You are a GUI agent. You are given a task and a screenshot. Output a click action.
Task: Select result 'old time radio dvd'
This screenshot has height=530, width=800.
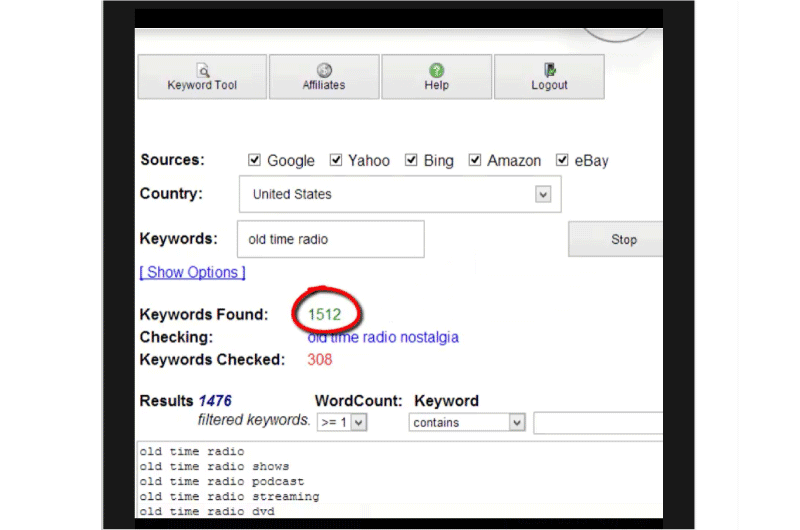pyautogui.click(x=207, y=511)
